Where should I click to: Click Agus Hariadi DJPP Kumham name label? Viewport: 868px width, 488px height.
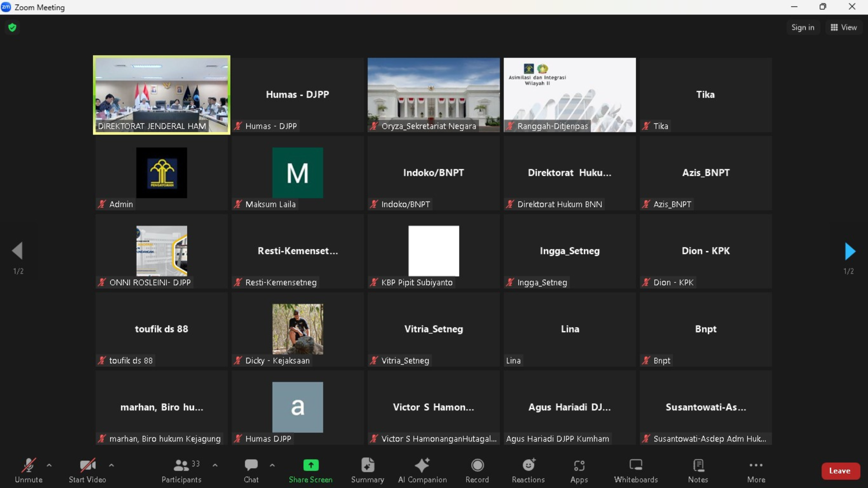(557, 439)
